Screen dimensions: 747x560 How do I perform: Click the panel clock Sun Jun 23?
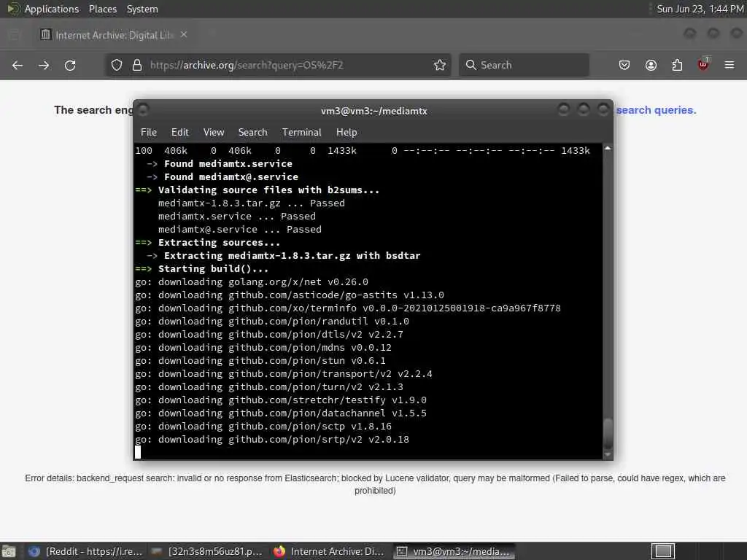[700, 9]
